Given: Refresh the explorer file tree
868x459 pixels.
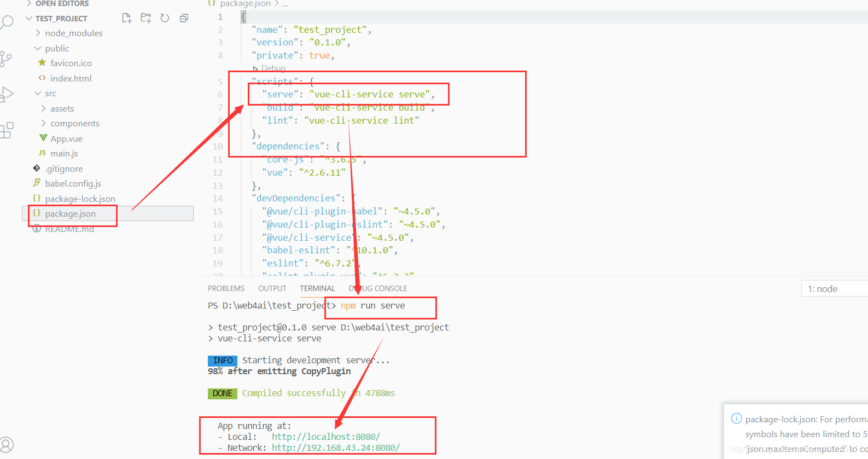Looking at the screenshot, I should (x=165, y=18).
